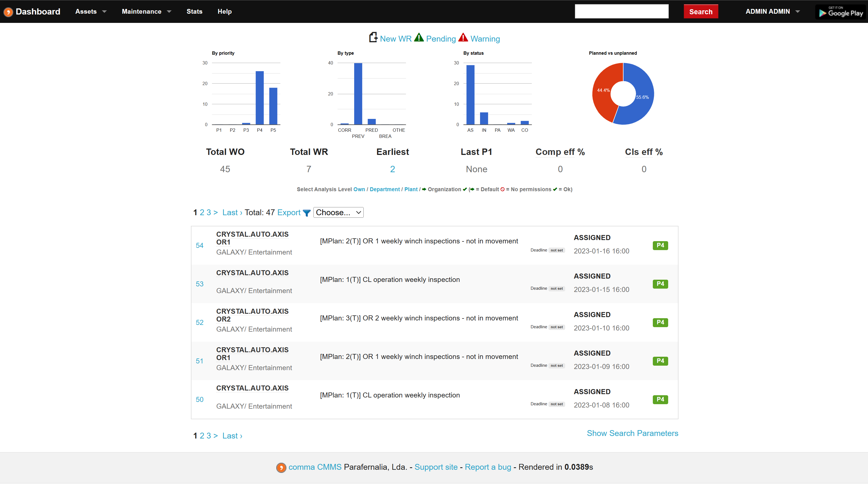Click into the search text field
The image size is (868, 484).
pos(622,11)
